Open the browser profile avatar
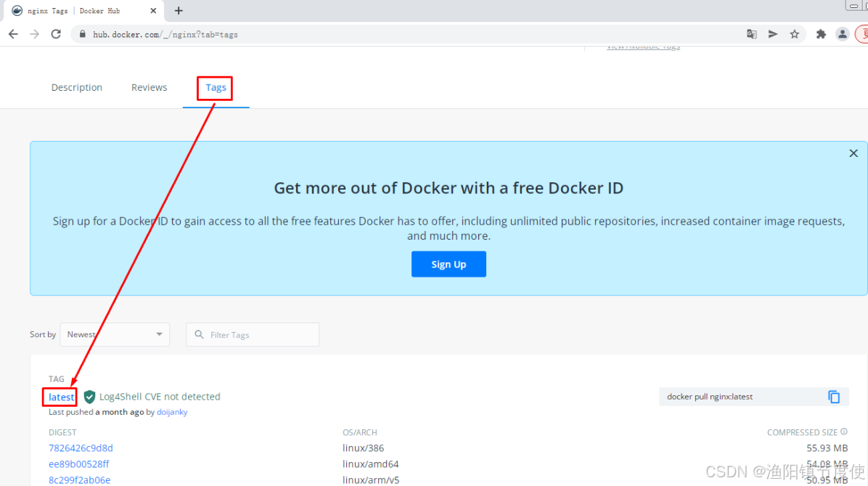The width and height of the screenshot is (868, 486). 842,34
